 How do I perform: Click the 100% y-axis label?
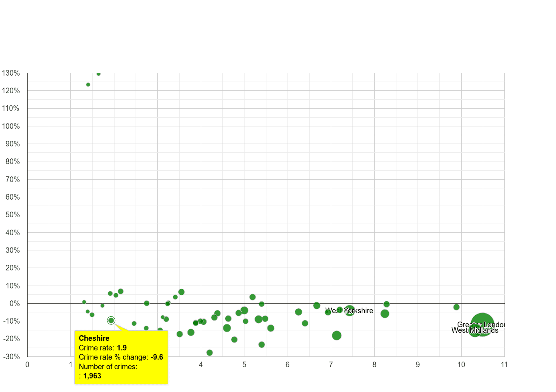tap(11, 126)
